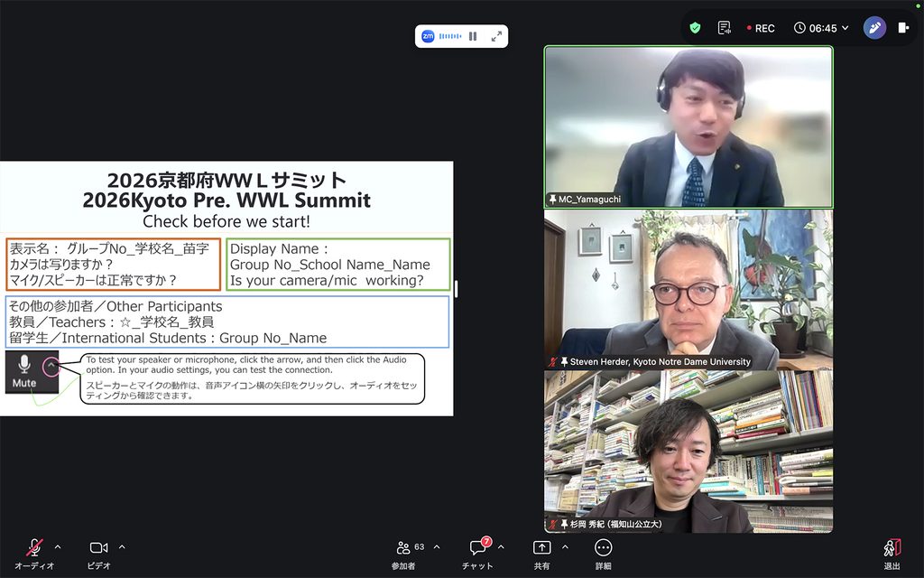
Task: Toggle the side panel icon at top right
Action: coord(903,28)
